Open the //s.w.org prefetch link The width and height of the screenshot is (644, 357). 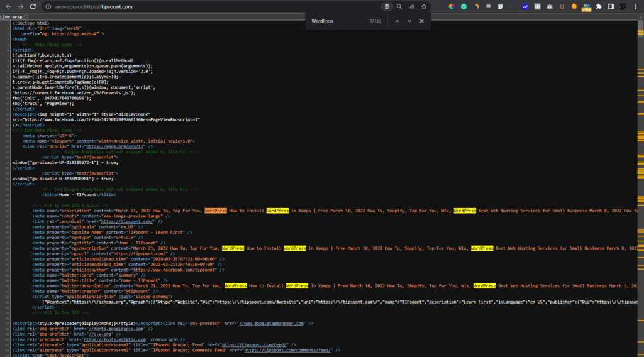pos(100,334)
